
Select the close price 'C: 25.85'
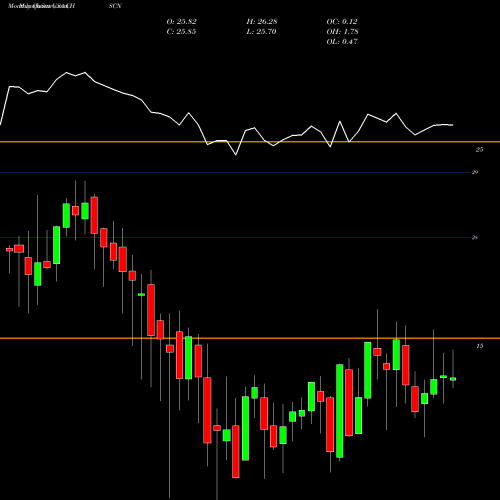(x=181, y=32)
